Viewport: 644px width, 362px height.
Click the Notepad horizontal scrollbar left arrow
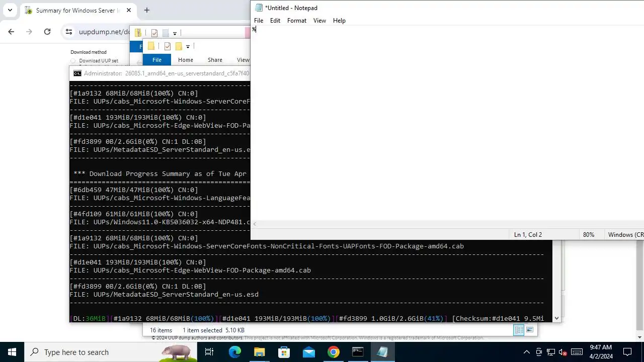pos(255,224)
